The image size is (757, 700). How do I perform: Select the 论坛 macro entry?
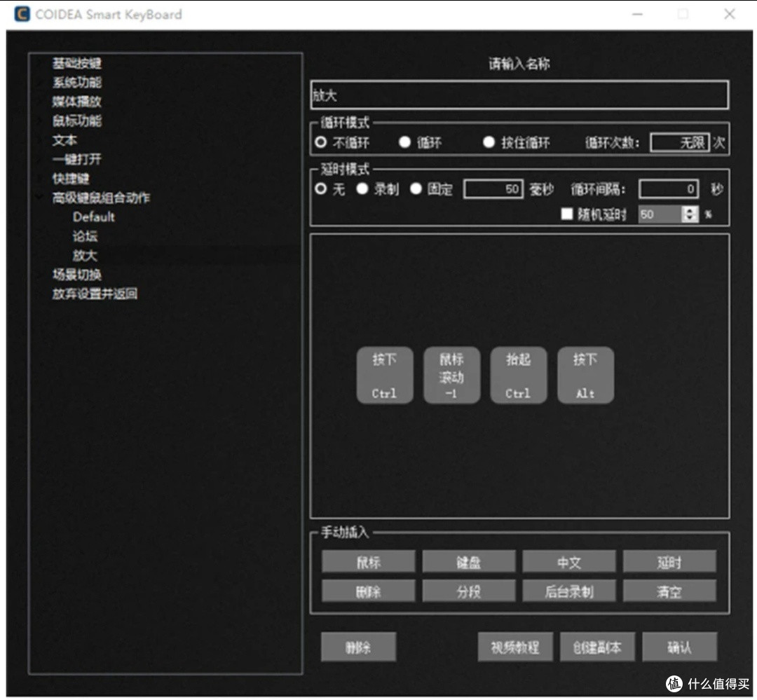point(85,236)
